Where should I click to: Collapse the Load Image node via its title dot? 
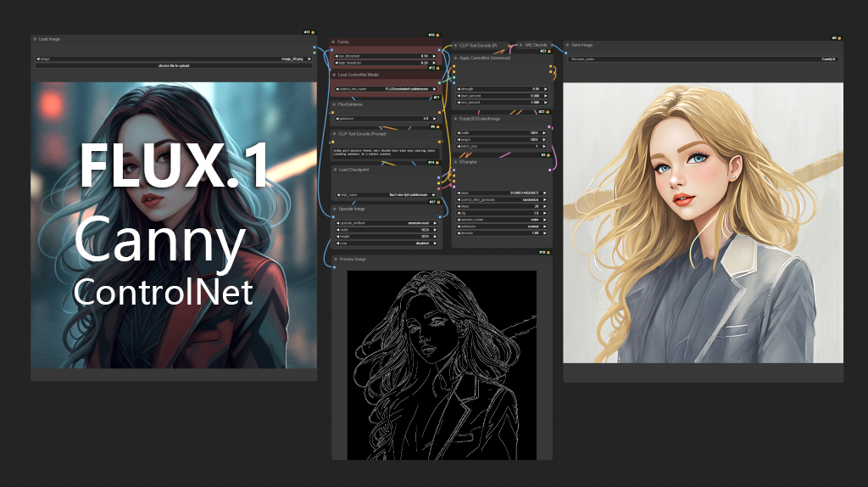(34, 39)
